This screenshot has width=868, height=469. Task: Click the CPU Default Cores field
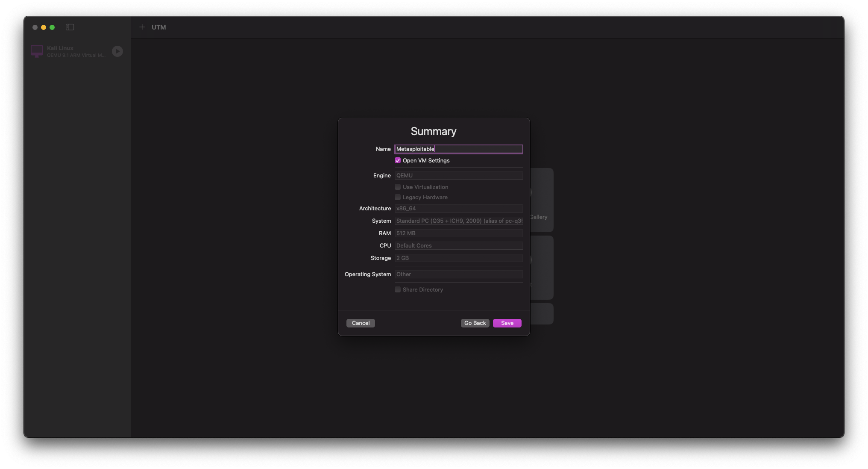click(458, 246)
